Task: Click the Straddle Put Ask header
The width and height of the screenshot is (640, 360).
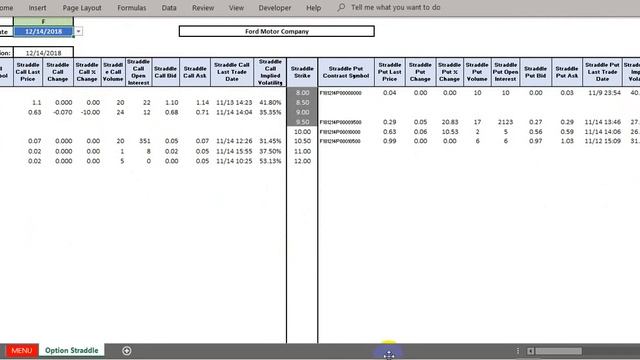Action: [567, 72]
